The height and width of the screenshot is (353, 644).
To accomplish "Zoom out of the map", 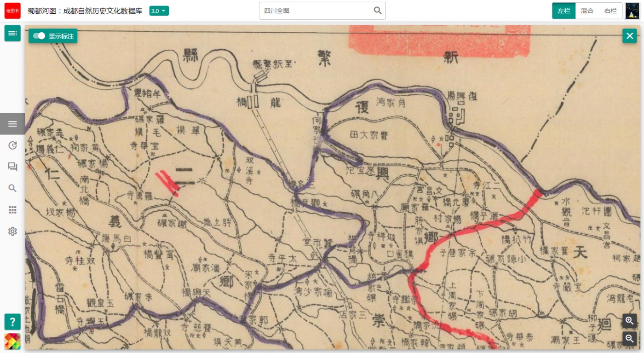I will click(x=630, y=339).
